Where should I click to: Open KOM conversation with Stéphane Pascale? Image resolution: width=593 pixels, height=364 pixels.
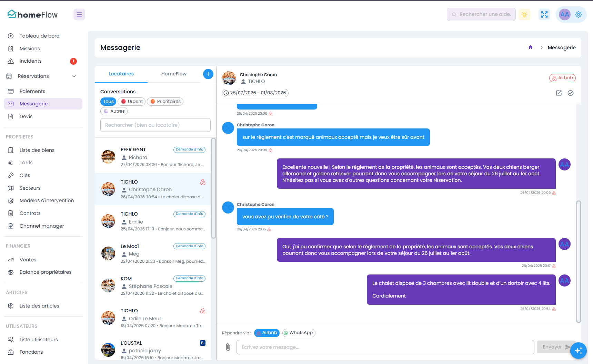tap(153, 285)
